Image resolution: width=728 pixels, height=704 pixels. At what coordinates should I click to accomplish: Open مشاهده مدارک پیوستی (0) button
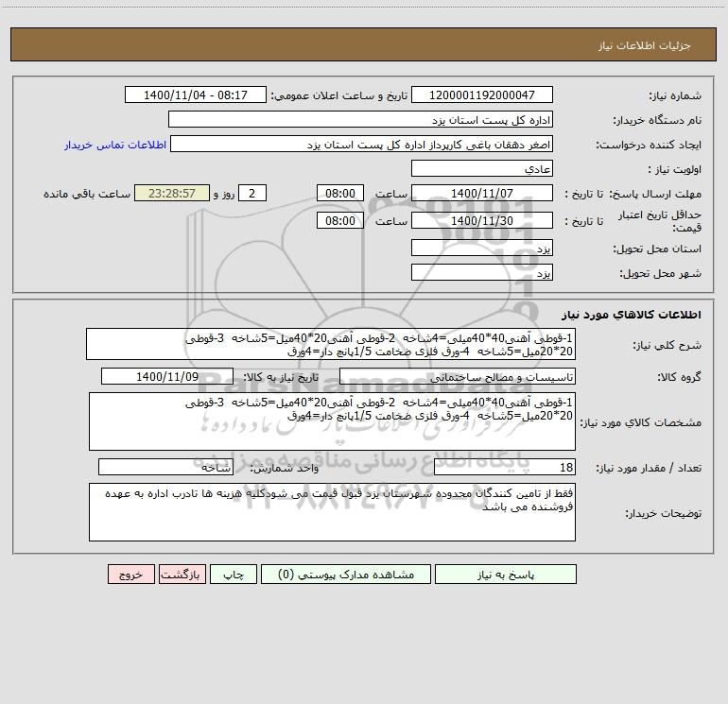click(x=346, y=574)
